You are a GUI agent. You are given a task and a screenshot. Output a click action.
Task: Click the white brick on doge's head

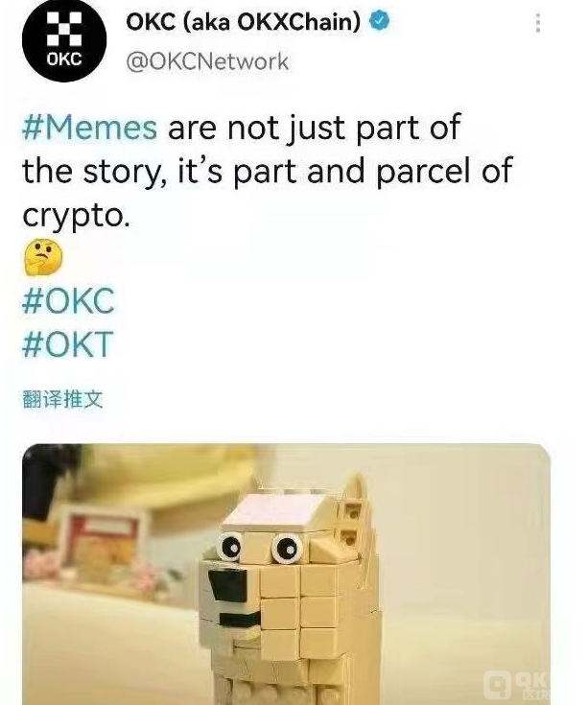pos(273,511)
